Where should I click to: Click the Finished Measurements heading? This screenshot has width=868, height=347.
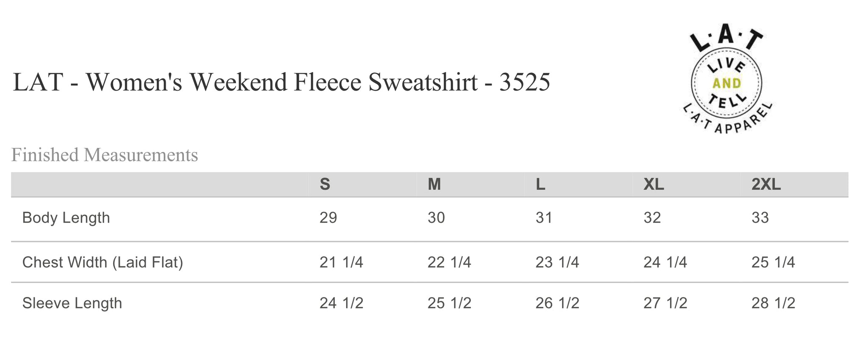point(105,155)
